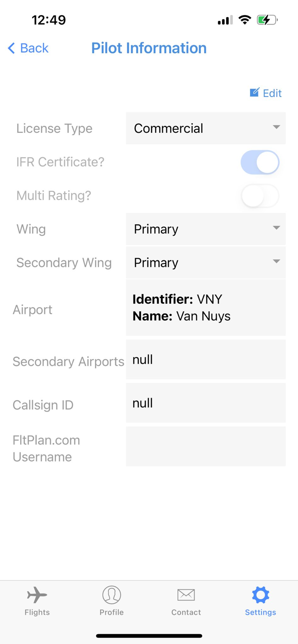
Task: Tap the Edit pencil icon
Action: coord(254,93)
